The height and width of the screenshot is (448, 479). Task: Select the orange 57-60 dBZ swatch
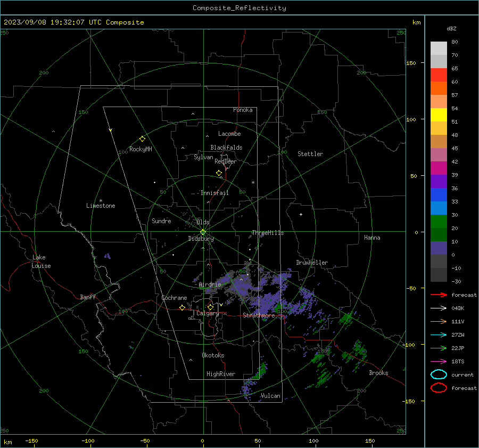tap(439, 88)
